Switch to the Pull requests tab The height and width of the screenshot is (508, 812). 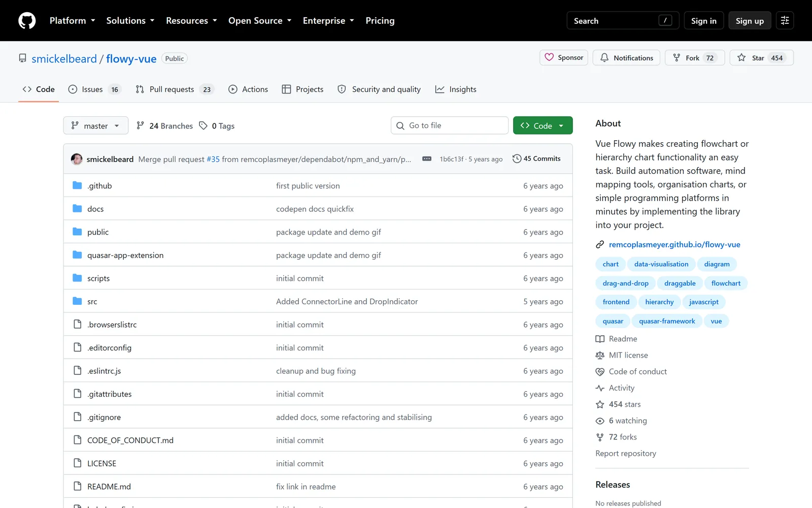175,89
